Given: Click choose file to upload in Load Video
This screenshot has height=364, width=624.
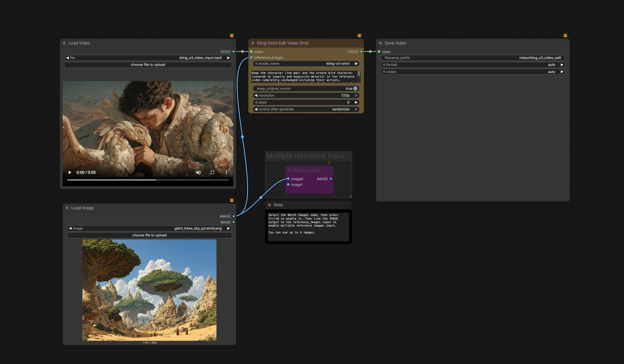Looking at the screenshot, I should pyautogui.click(x=148, y=65).
